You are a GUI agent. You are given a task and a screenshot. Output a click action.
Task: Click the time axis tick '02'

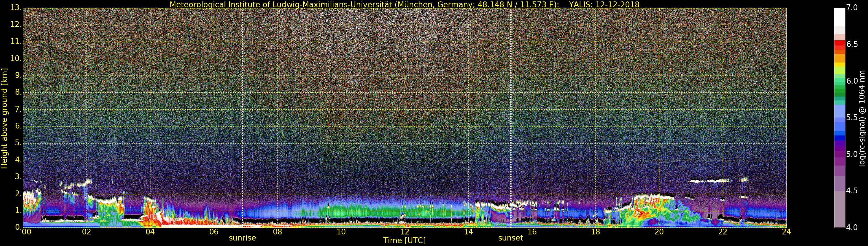tap(87, 232)
